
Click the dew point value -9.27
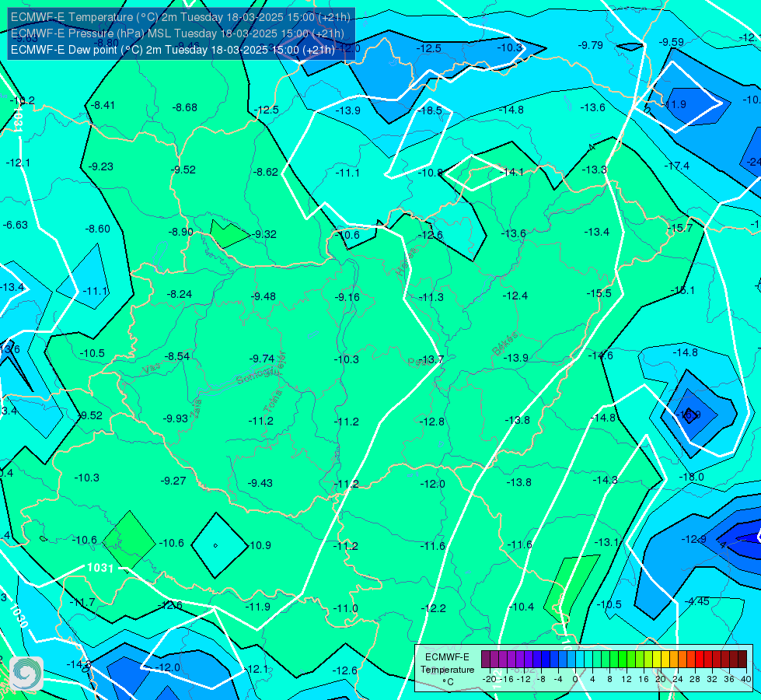pyautogui.click(x=173, y=481)
